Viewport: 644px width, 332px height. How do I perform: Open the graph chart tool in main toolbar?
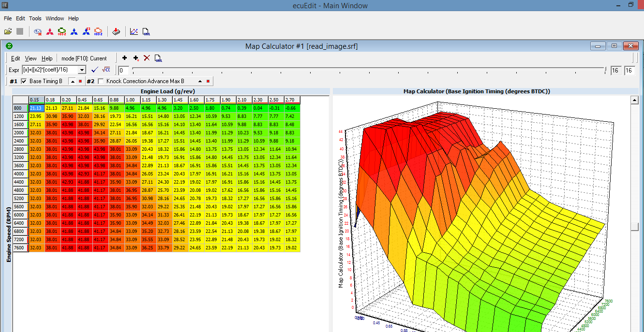(x=134, y=32)
